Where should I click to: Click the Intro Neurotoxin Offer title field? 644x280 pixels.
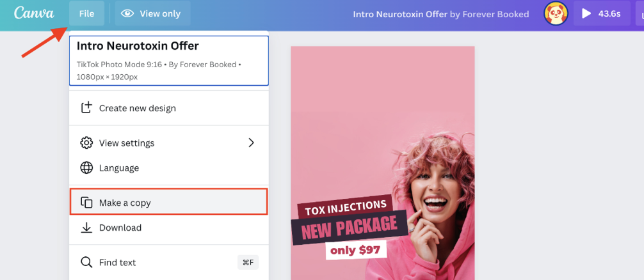(169, 61)
